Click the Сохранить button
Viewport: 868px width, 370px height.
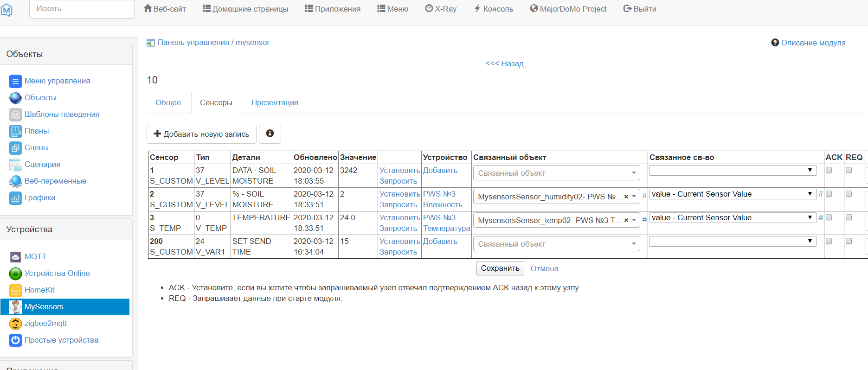500,268
